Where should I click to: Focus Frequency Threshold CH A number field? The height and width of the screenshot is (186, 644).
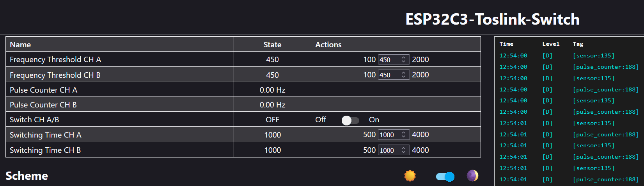tap(388, 59)
